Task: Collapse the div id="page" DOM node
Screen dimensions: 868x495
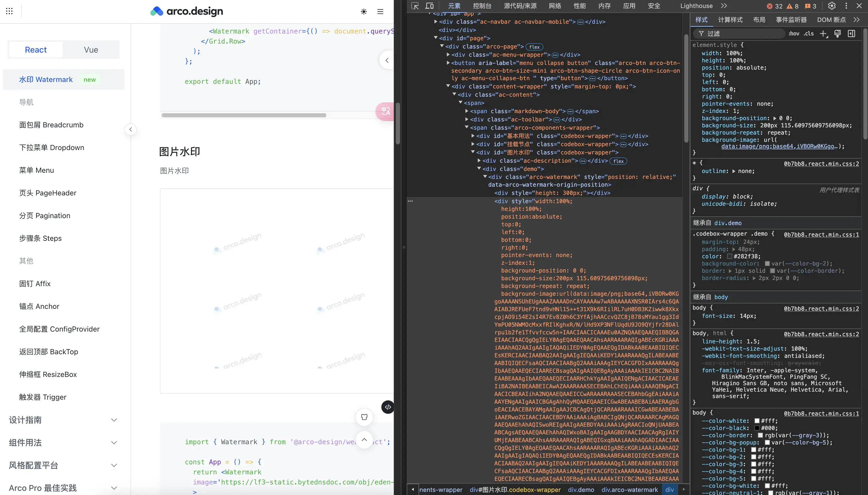Action: tap(436, 38)
